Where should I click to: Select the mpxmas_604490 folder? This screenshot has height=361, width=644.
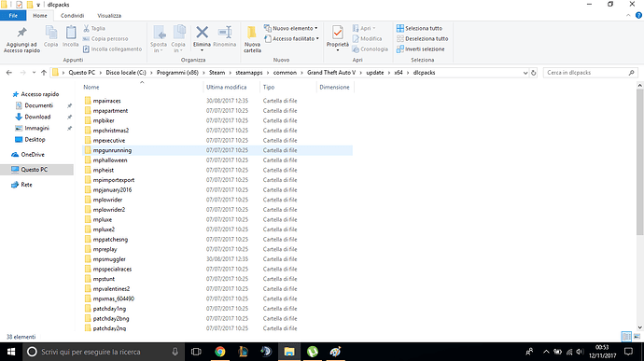coord(217,299)
